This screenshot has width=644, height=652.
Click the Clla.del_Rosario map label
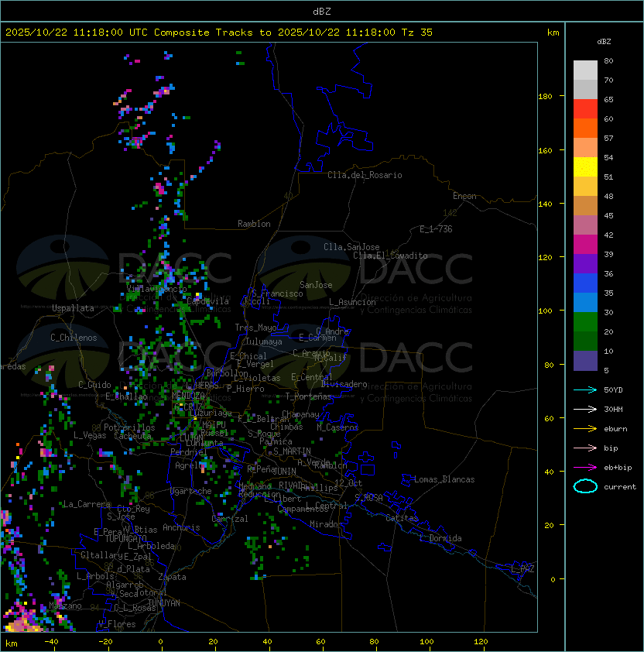tap(365, 175)
